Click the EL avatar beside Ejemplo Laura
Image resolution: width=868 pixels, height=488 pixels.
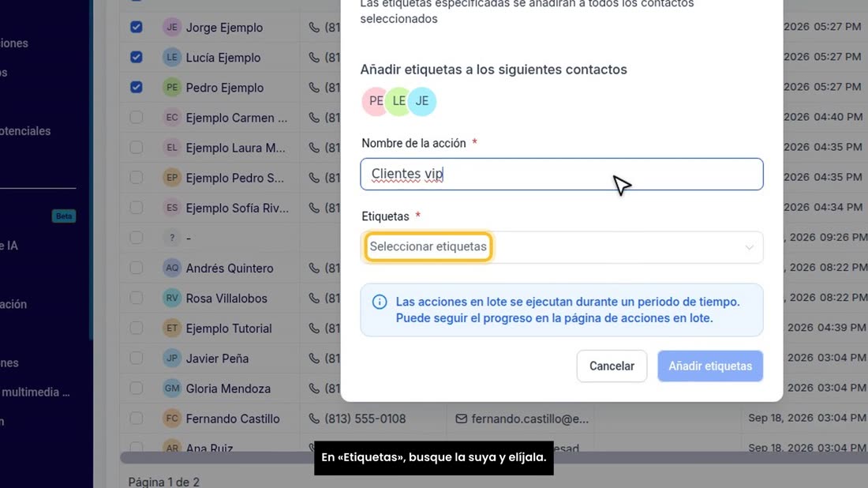pyautogui.click(x=172, y=148)
